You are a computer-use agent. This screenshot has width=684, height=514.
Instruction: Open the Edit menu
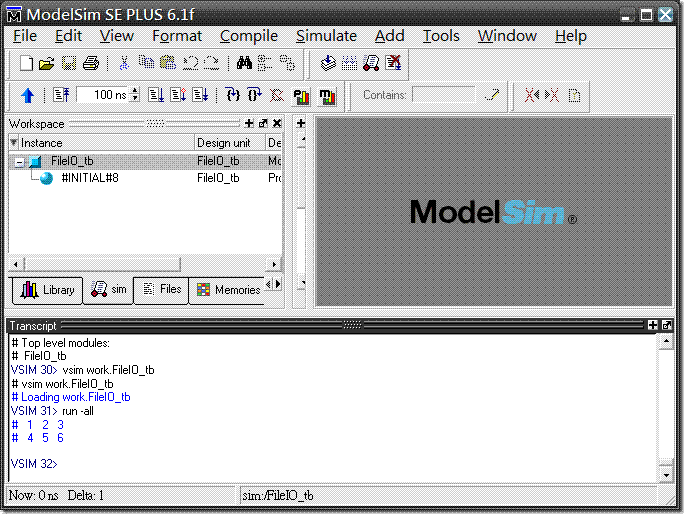(x=68, y=36)
